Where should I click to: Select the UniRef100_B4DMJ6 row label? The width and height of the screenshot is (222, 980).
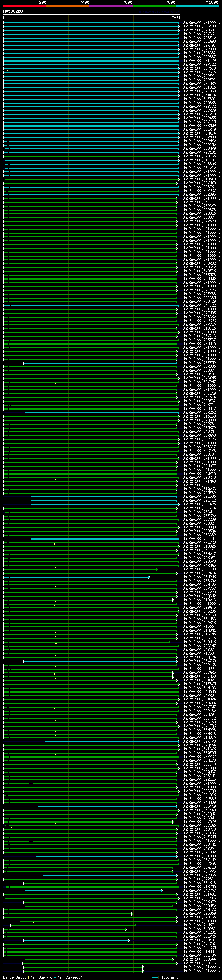tap(199, 642)
